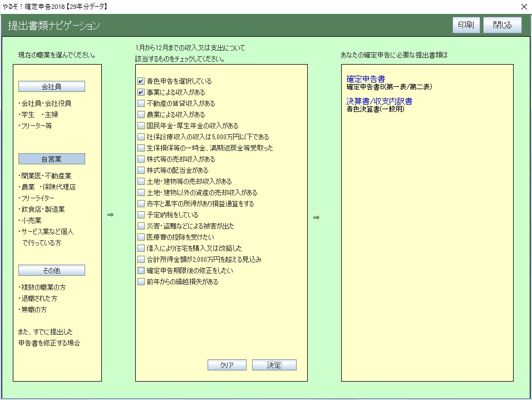
Task: Uncheck 事業による収入がある checkbox
Action: (x=141, y=92)
